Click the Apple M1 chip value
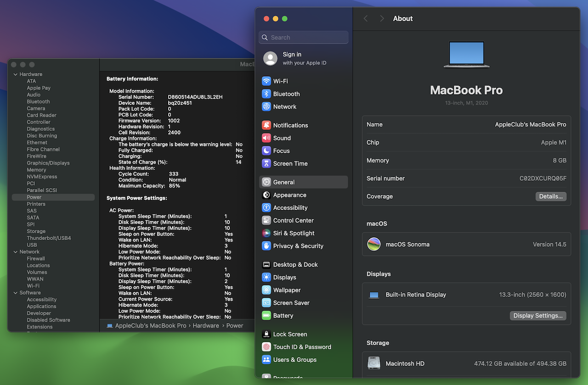588x385 pixels. (x=554, y=143)
